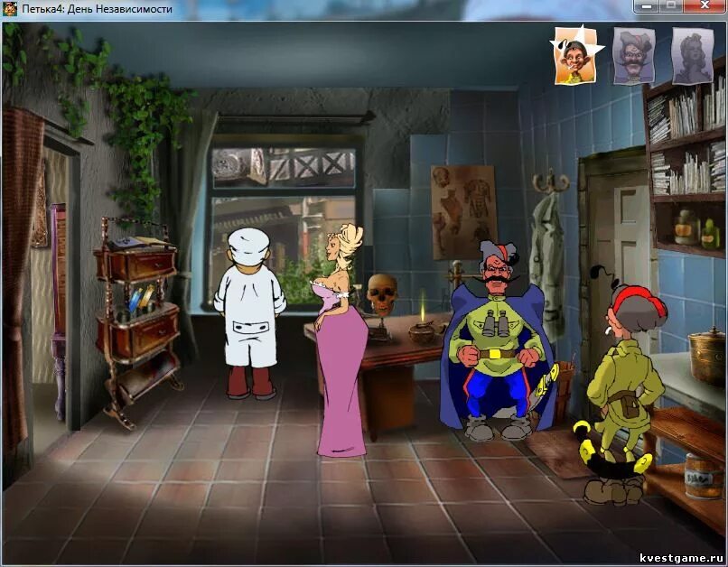Examine the books on the top shelf

686,111
